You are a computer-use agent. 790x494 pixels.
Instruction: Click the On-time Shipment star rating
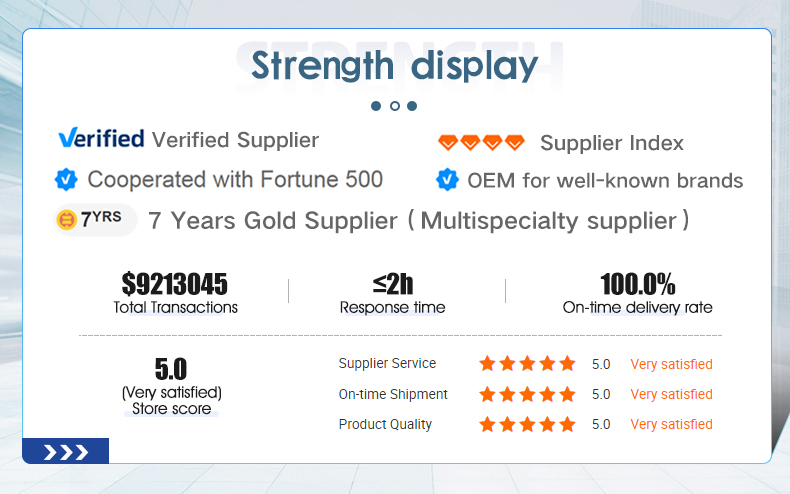[x=527, y=394]
